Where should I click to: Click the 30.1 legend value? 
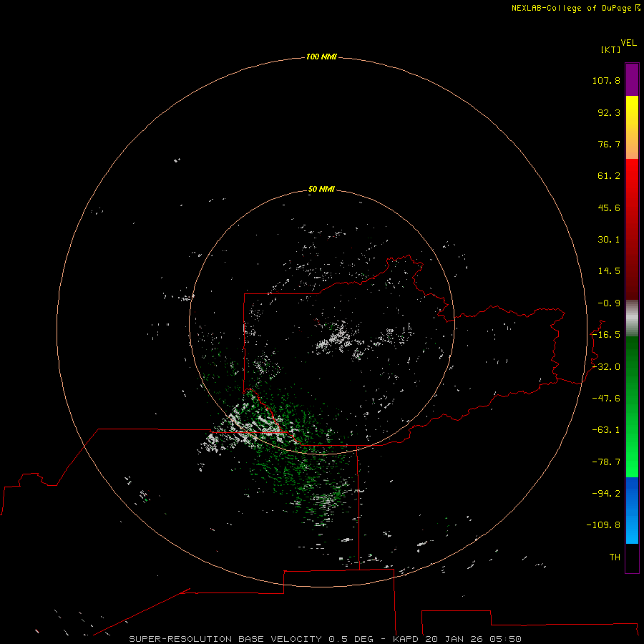point(609,240)
